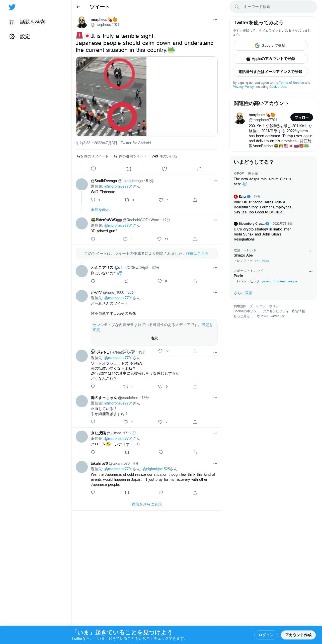This screenshot has height=644, width=322.
Task: Like SouthDeengo's reply "Wtf? Elaborate"
Action: [161, 200]
